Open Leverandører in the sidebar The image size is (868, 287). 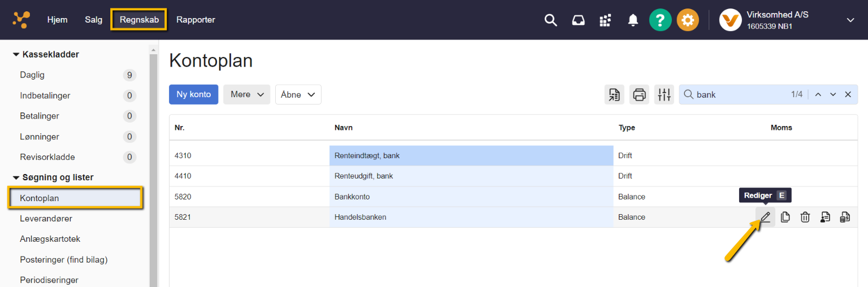pyautogui.click(x=46, y=219)
